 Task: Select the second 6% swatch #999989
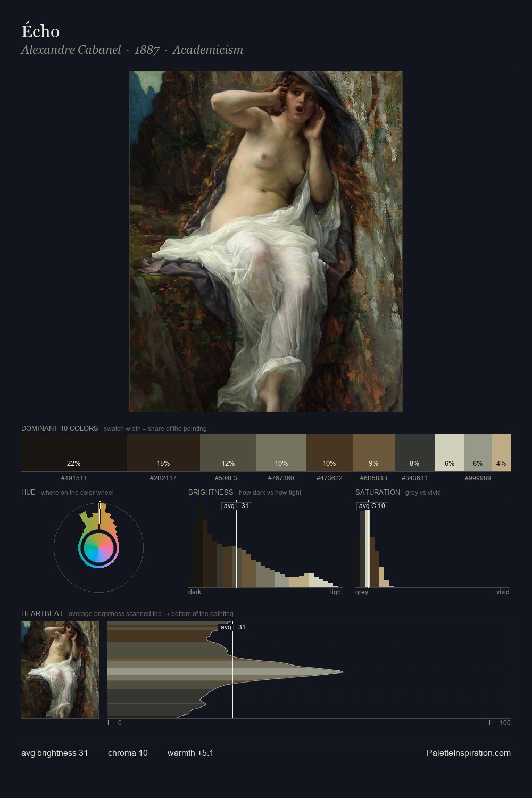point(478,453)
